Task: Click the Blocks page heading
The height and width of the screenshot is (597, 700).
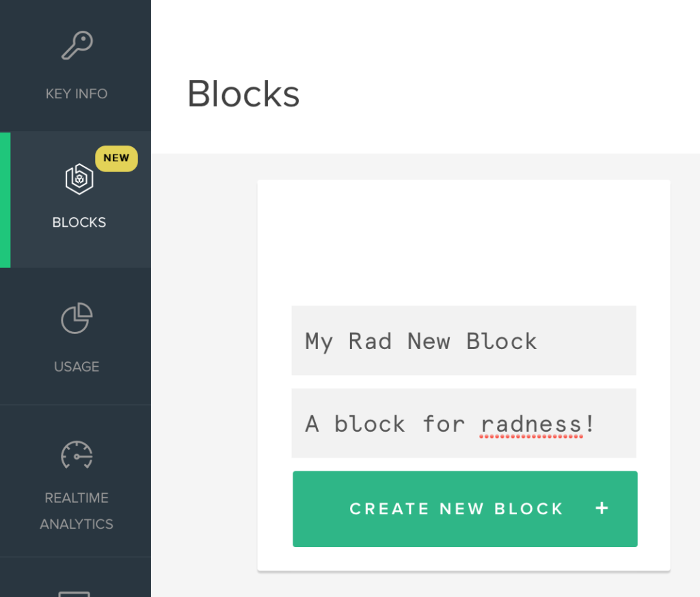Action: (x=243, y=94)
